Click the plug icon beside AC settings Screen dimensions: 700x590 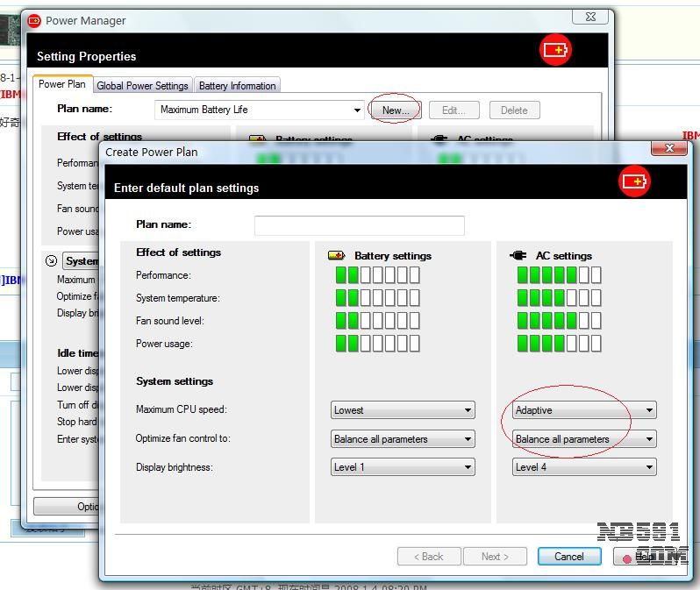pyautogui.click(x=518, y=256)
